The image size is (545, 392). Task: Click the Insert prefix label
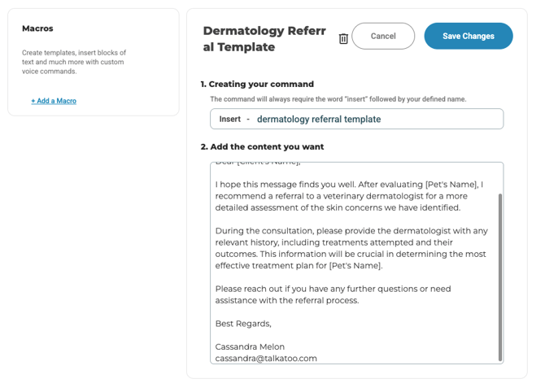click(230, 119)
